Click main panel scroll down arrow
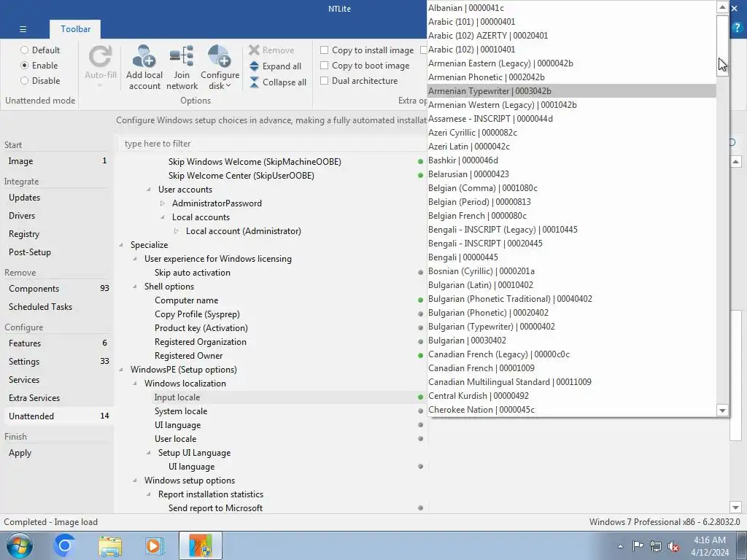The width and height of the screenshot is (747, 560). [x=735, y=507]
